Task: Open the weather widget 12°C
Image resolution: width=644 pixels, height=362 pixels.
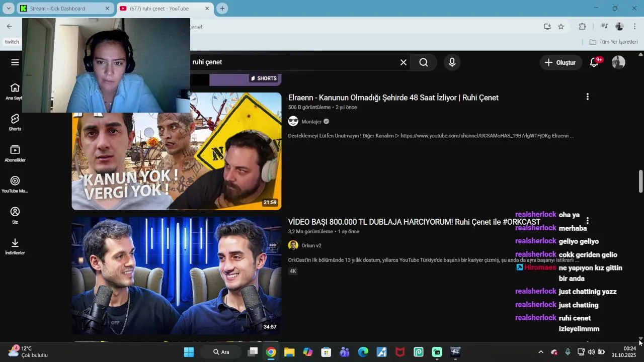Action: pos(29,351)
